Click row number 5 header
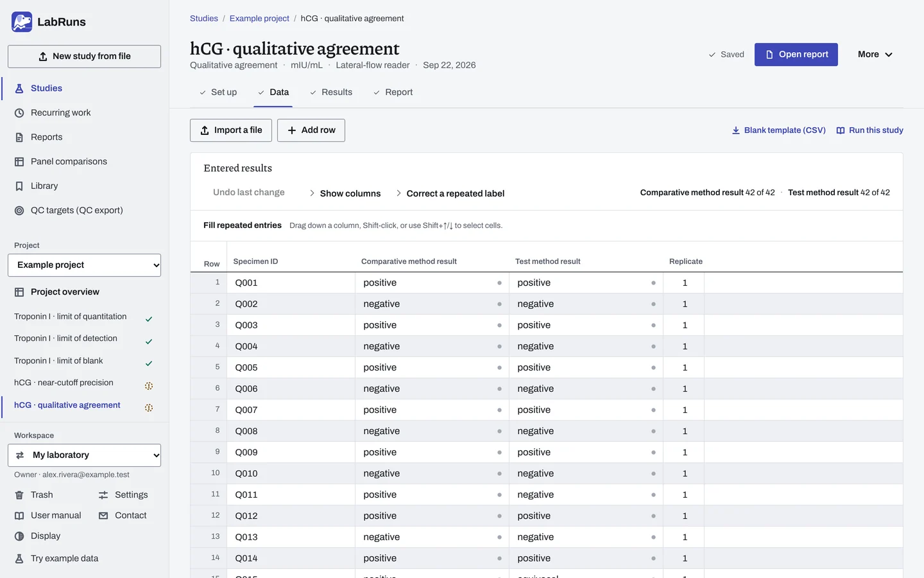The width and height of the screenshot is (924, 578). pos(209,367)
